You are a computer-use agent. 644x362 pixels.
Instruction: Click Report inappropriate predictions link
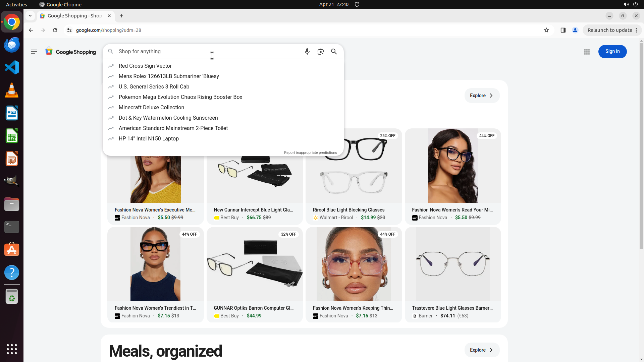[x=310, y=153]
